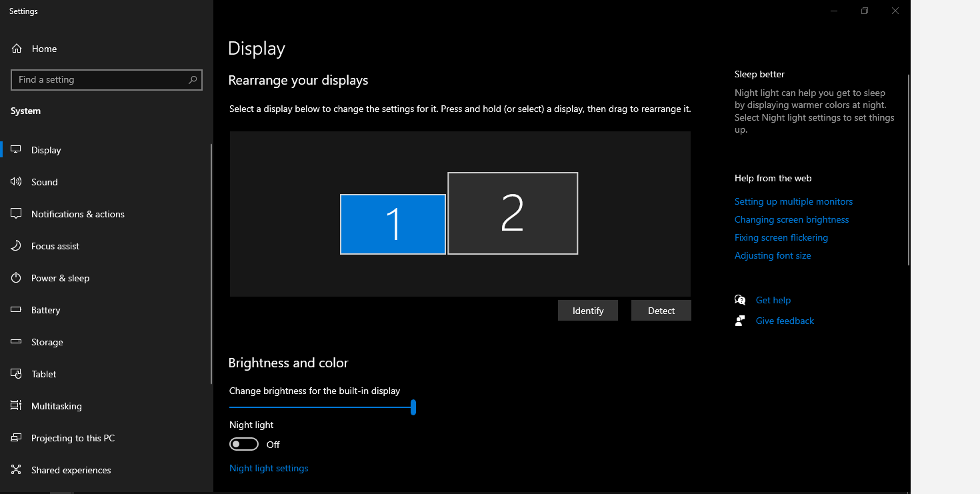Select the Sound settings icon
The height and width of the screenshot is (494, 980).
(x=16, y=181)
